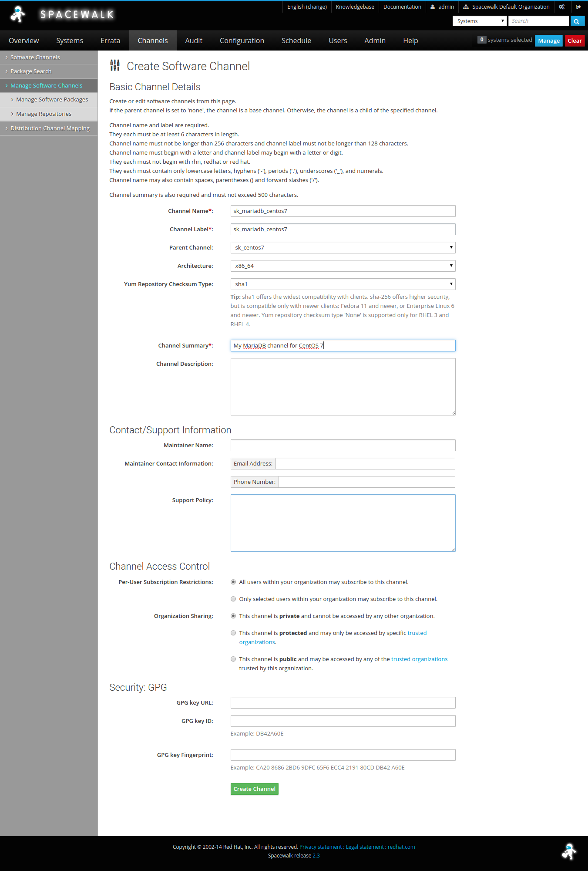Click the magnifier search button
The width and height of the screenshot is (588, 871).
[577, 21]
